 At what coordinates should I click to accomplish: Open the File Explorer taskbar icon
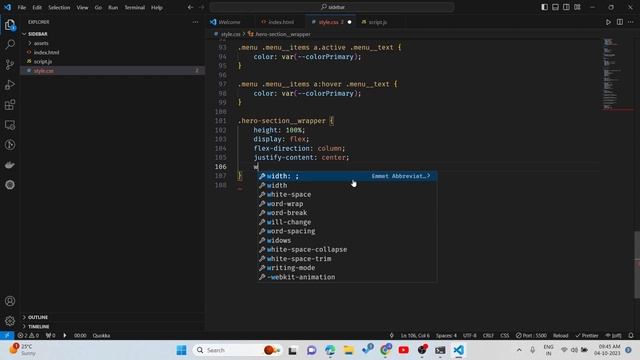(x=349, y=350)
